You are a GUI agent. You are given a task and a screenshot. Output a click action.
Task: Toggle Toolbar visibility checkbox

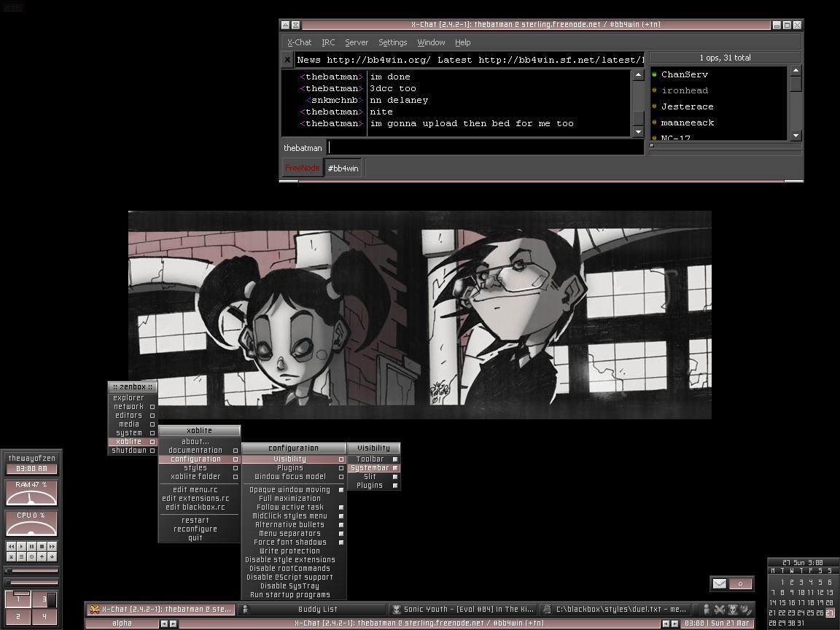[395, 459]
